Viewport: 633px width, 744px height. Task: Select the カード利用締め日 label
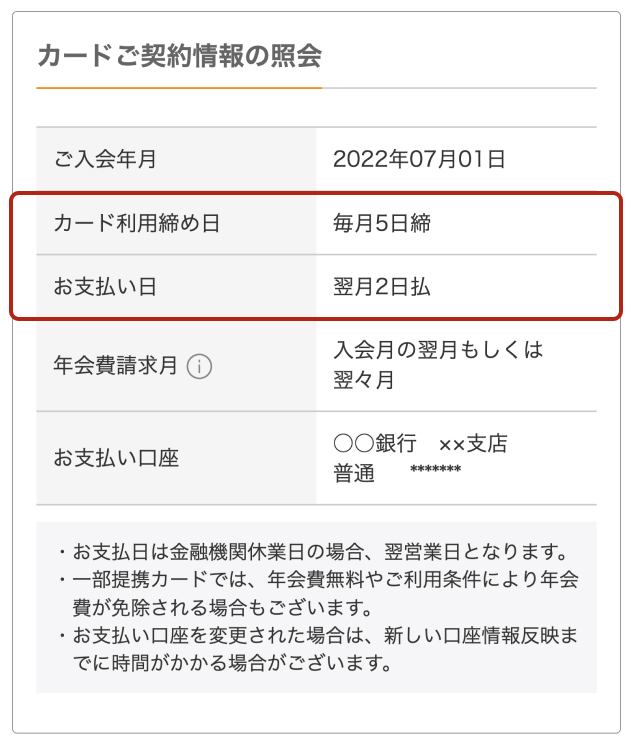pyautogui.click(x=136, y=223)
